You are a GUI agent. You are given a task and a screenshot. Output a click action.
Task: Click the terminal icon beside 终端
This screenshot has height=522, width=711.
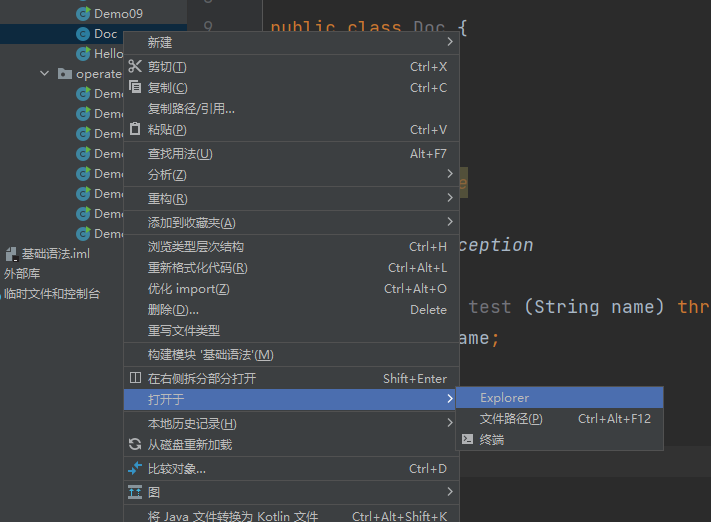pos(467,439)
